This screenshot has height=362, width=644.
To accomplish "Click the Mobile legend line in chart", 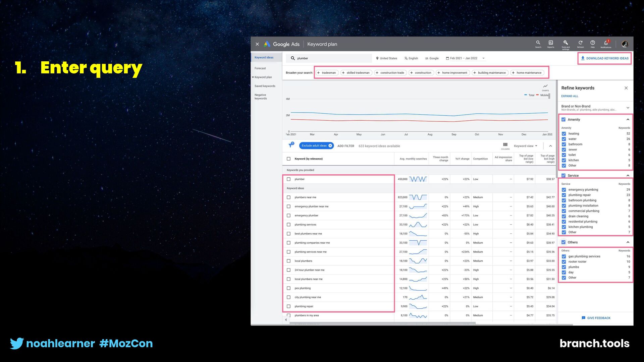I will (x=542, y=95).
